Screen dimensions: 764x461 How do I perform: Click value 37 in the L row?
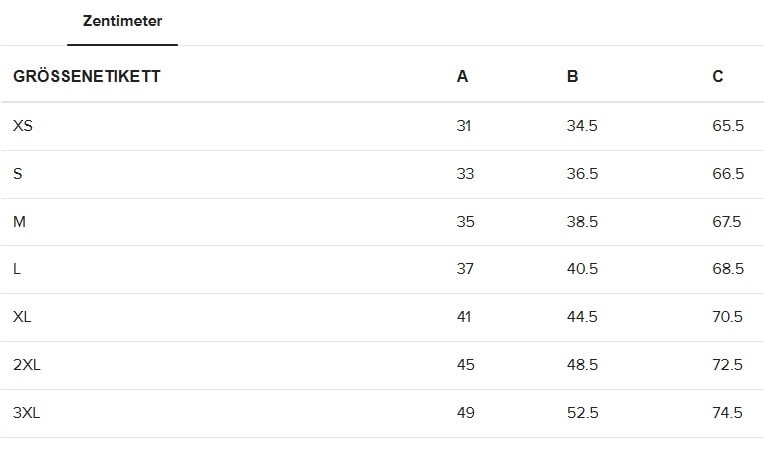click(465, 269)
